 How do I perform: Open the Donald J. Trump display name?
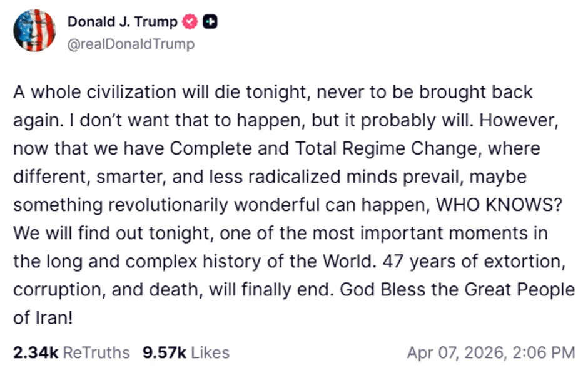tap(122, 22)
